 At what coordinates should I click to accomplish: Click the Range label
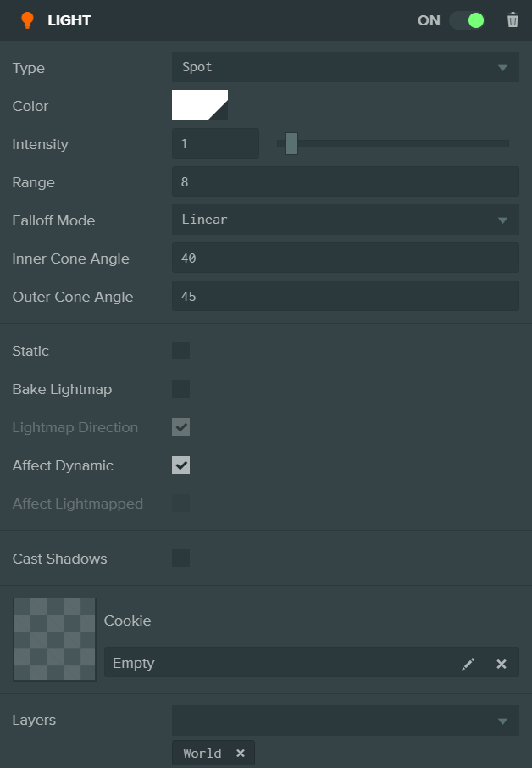point(33,183)
